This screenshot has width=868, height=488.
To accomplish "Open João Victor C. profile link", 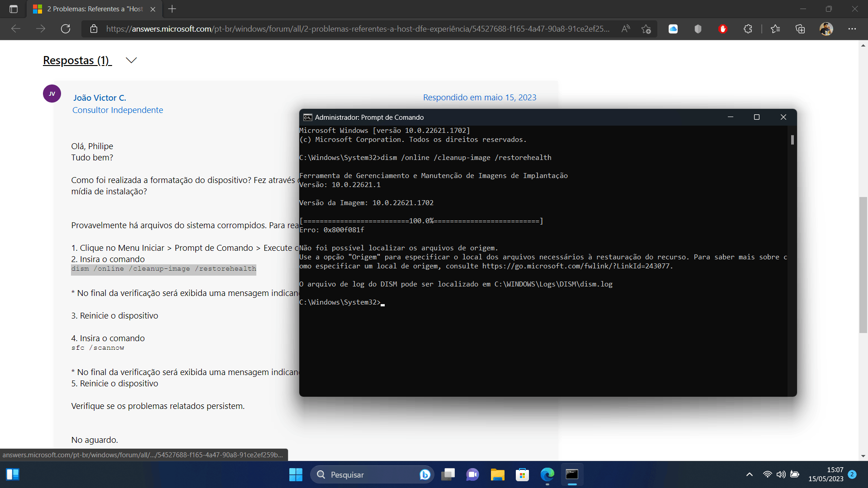I will point(99,98).
